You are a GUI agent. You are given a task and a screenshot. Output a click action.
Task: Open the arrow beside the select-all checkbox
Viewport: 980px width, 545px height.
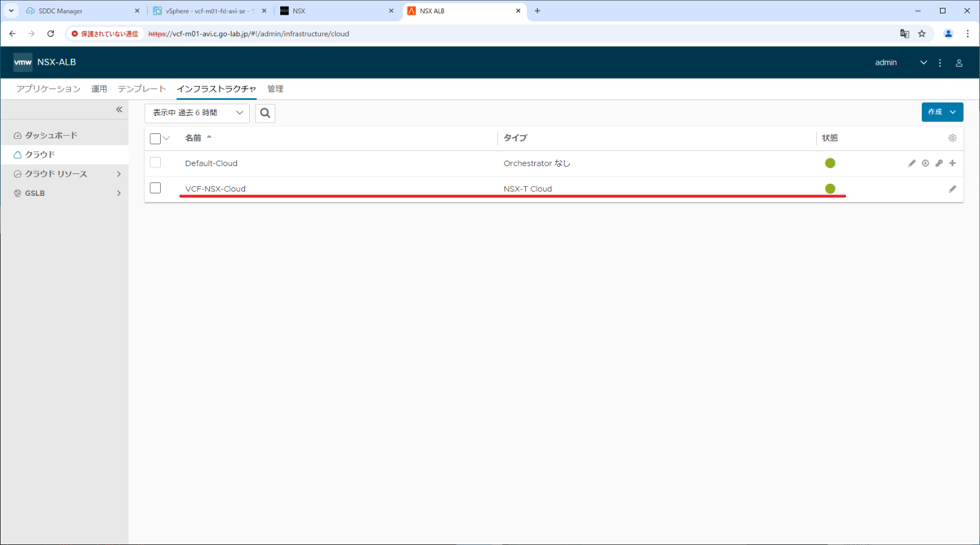pyautogui.click(x=167, y=138)
